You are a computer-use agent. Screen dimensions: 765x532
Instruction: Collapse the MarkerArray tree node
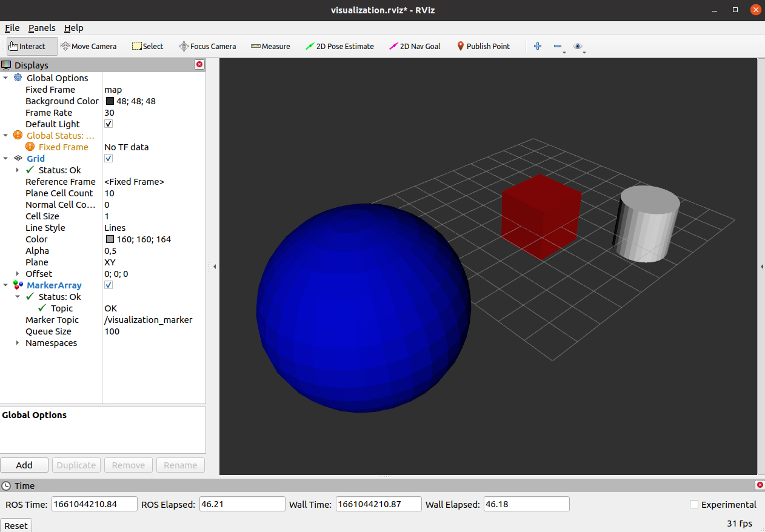pos(5,285)
